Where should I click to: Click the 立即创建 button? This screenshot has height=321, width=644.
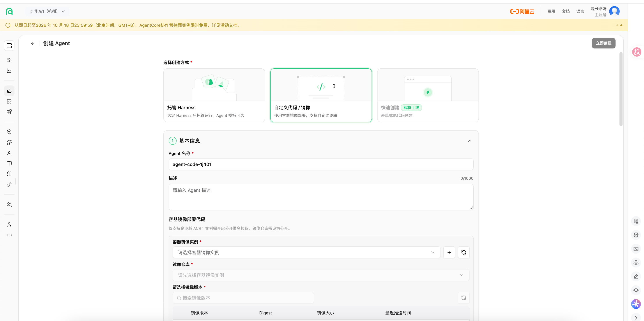[x=603, y=43]
